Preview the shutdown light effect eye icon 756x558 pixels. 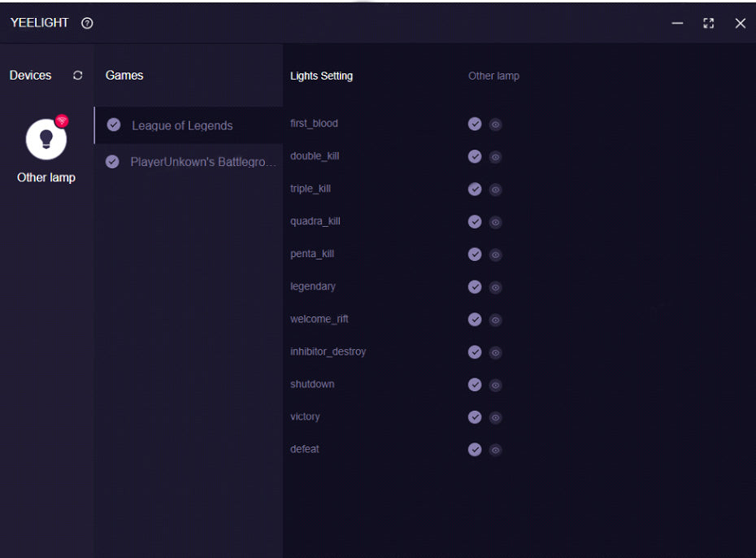pyautogui.click(x=496, y=385)
